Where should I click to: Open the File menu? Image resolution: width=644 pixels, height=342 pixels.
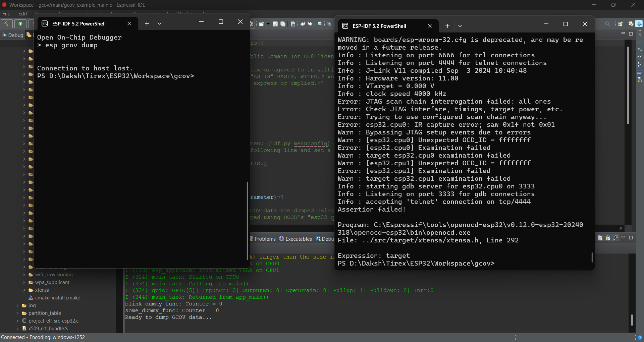click(6, 14)
